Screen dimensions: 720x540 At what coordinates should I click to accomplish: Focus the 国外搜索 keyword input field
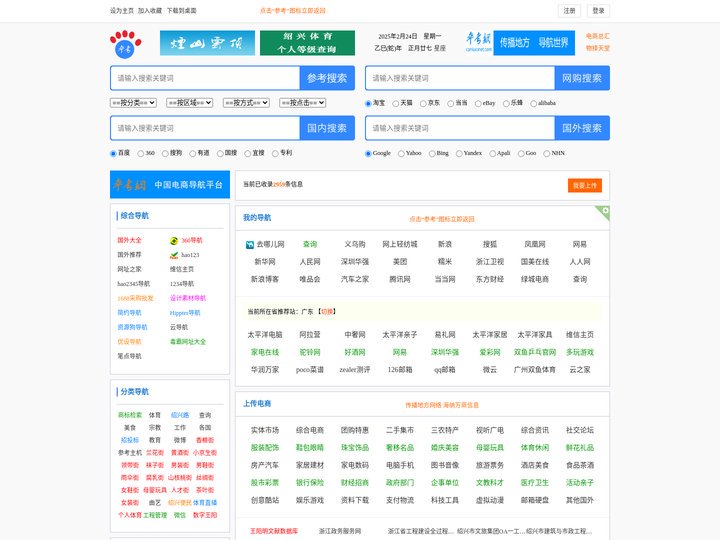[x=460, y=128]
